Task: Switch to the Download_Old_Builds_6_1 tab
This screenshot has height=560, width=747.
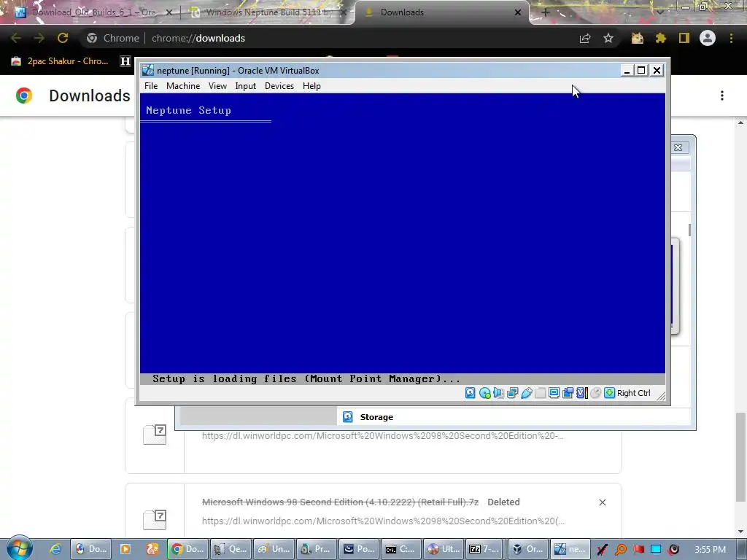Action: point(94,12)
